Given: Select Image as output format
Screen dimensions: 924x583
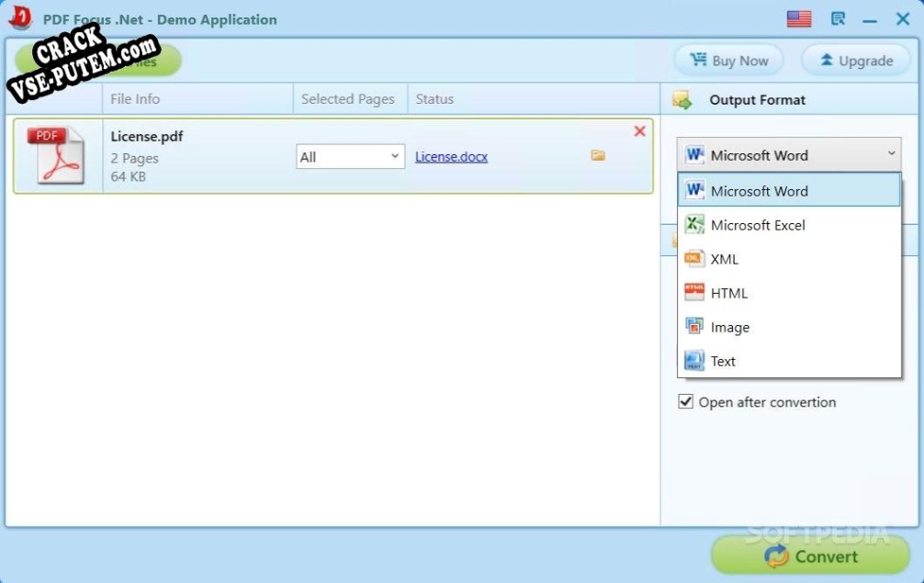Looking at the screenshot, I should (789, 327).
